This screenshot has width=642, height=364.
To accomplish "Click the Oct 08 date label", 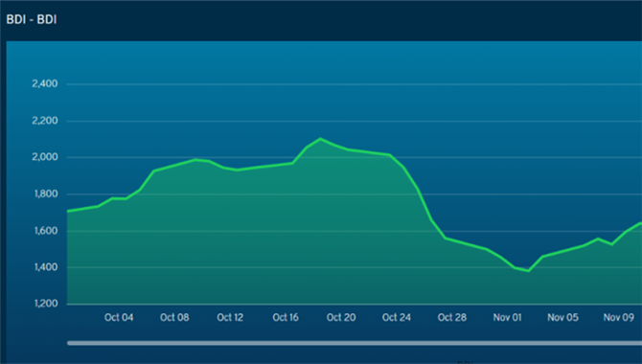I will [x=174, y=317].
